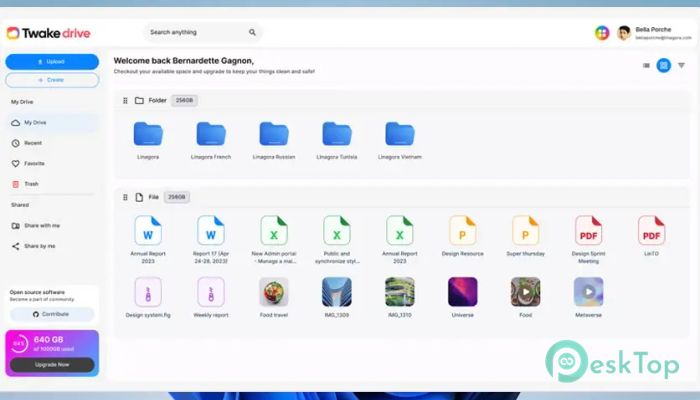
Task: Click the Folder 256GB size badge
Action: 184,100
